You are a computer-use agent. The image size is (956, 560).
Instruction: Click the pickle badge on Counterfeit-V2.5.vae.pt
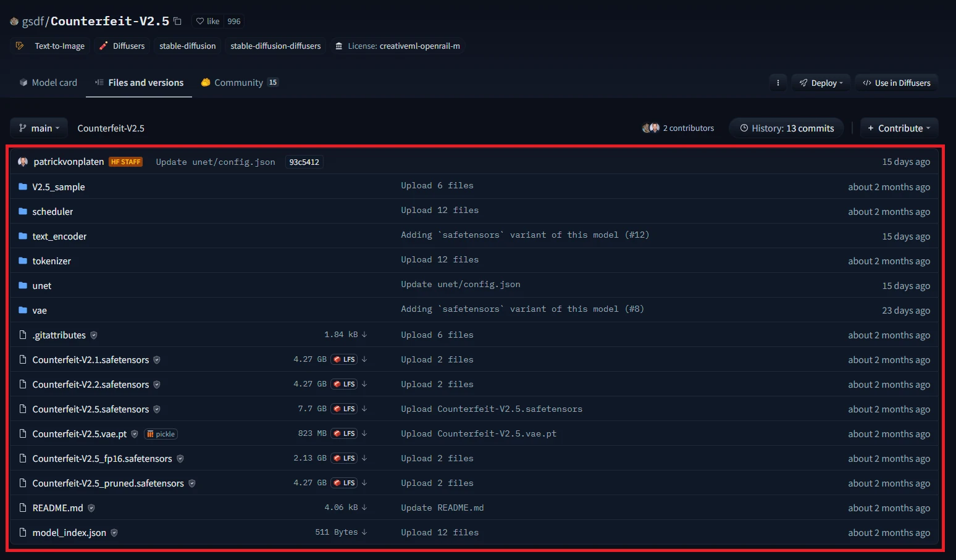point(161,434)
